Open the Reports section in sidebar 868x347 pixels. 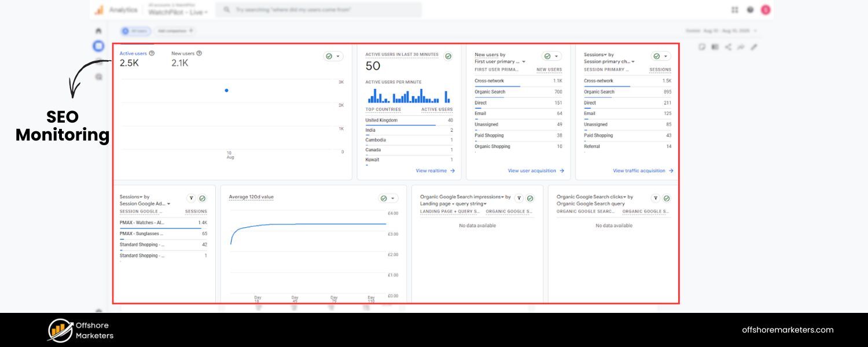98,46
